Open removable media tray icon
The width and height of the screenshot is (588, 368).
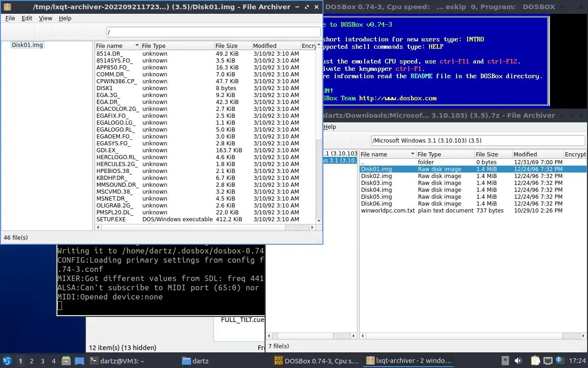[505, 361]
